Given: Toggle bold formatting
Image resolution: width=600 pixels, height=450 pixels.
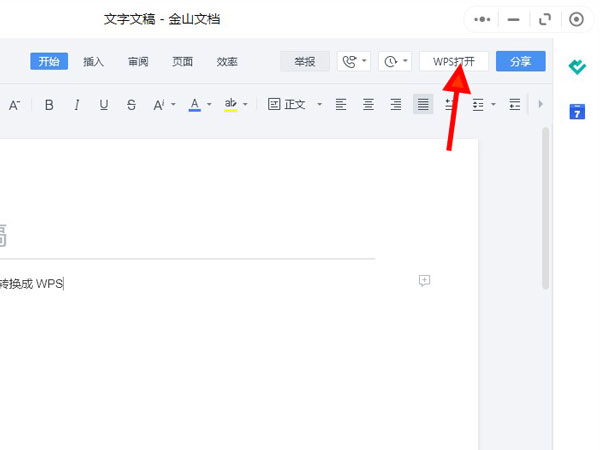Looking at the screenshot, I should tap(49, 105).
